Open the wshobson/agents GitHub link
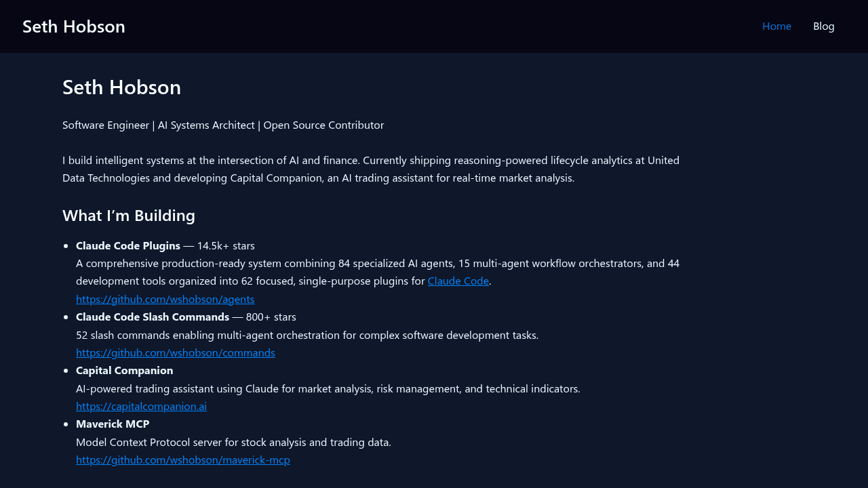The height and width of the screenshot is (488, 868). click(165, 298)
